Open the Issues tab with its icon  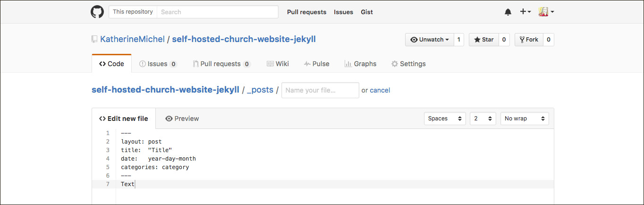coord(158,64)
